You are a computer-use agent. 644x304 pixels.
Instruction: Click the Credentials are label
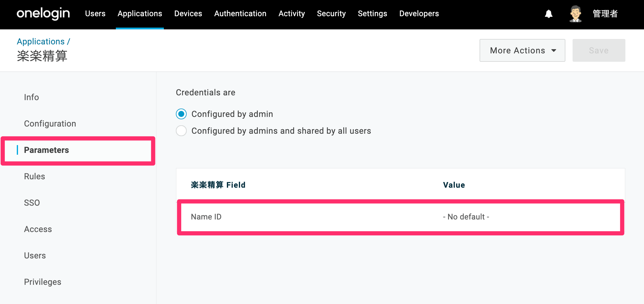tap(206, 92)
